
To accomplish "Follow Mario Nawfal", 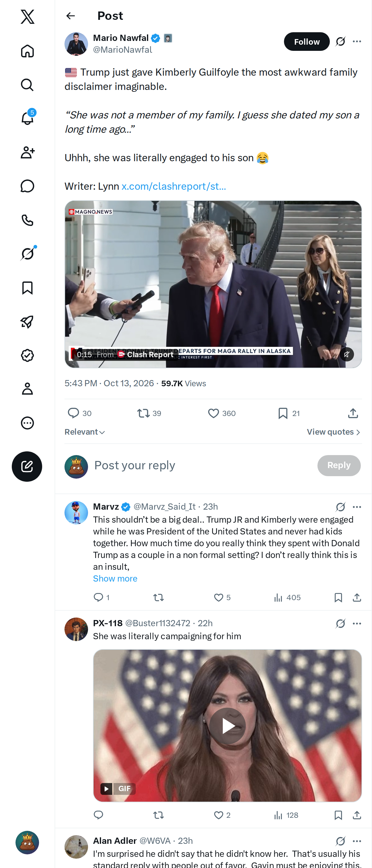I will pyautogui.click(x=307, y=42).
